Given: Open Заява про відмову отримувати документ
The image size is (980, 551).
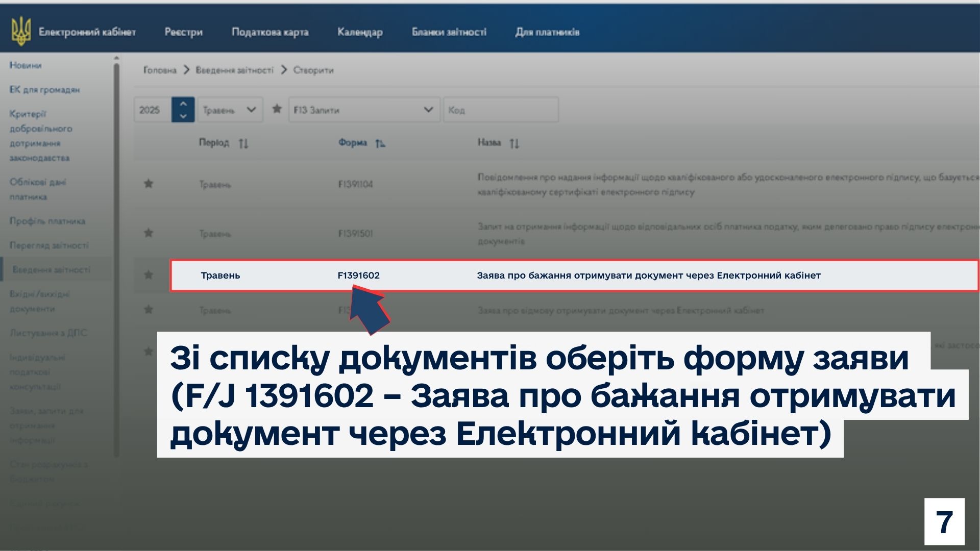Looking at the screenshot, I should tap(621, 310).
